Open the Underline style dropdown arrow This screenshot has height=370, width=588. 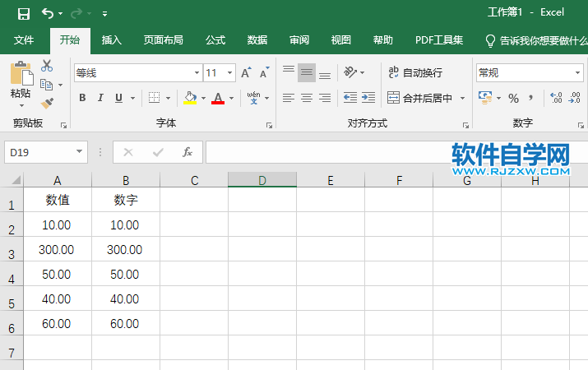tap(132, 98)
